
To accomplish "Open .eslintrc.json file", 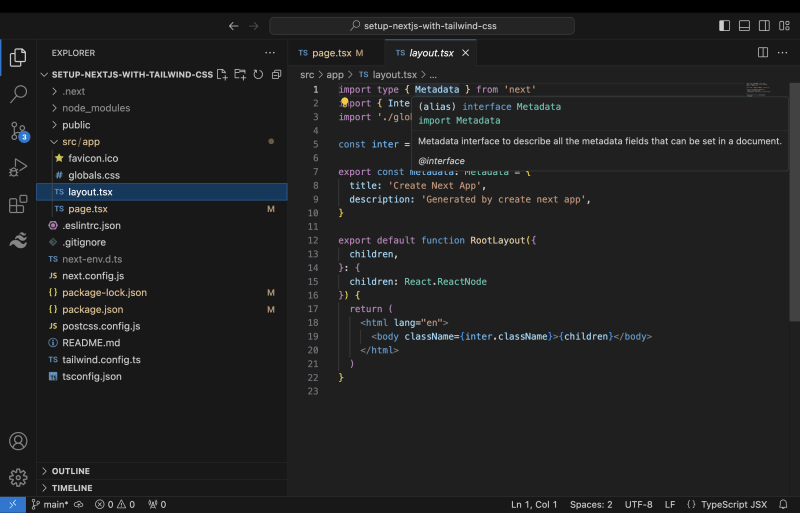I will point(162,226).
